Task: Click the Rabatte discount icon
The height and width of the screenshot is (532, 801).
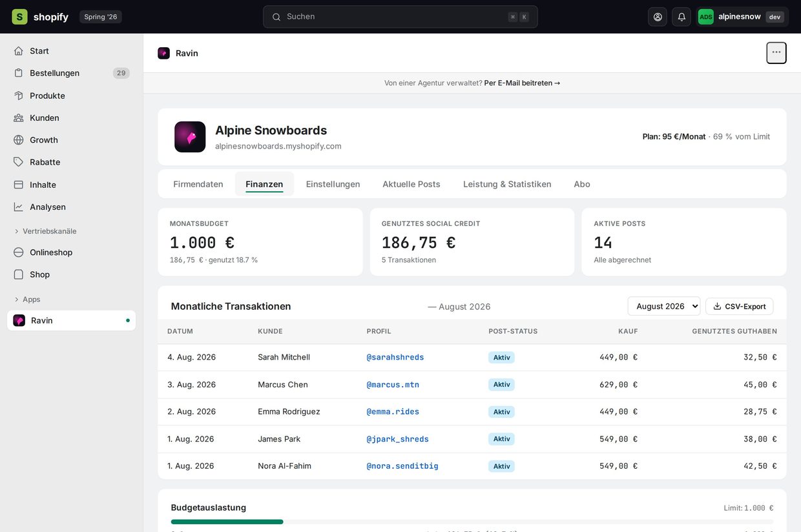Action: [x=19, y=162]
